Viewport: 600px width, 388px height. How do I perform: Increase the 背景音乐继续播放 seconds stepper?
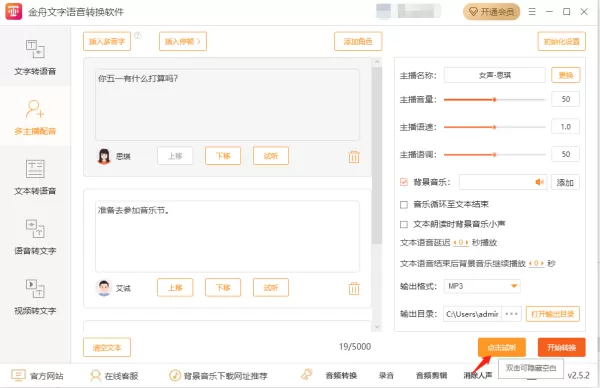[x=542, y=263]
